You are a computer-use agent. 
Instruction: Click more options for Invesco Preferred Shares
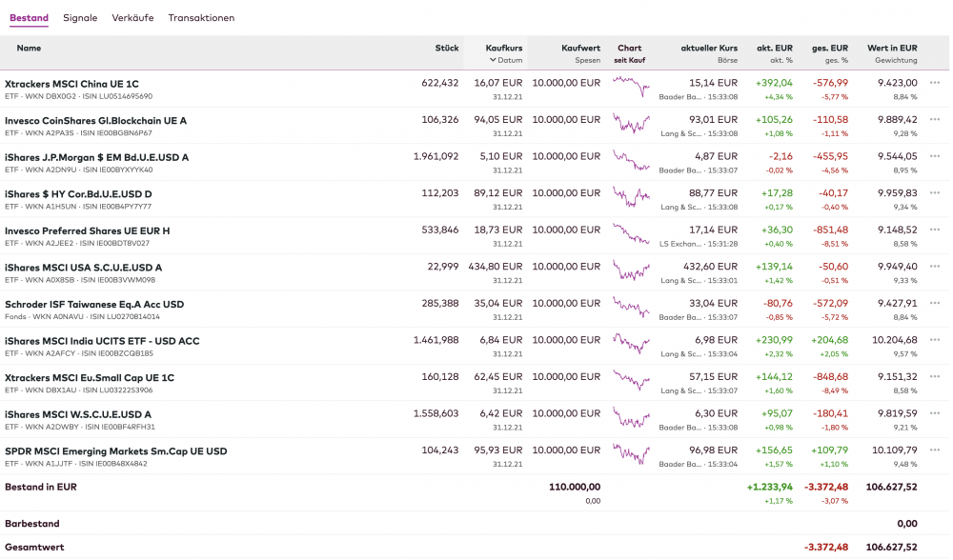point(935,230)
